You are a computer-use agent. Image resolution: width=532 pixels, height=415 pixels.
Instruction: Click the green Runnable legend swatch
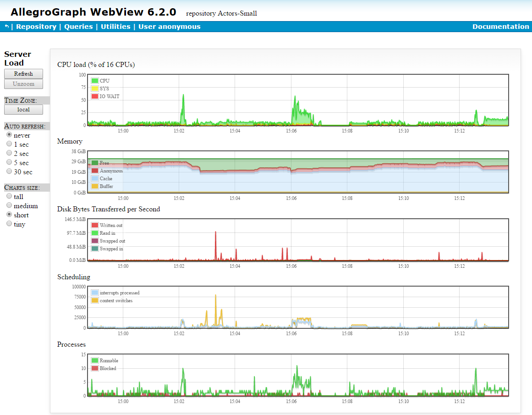coord(95,361)
